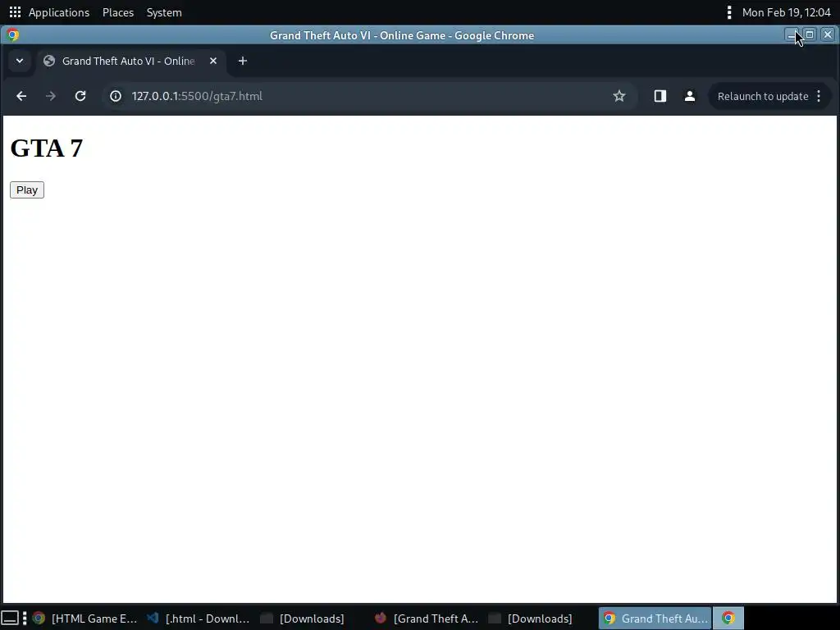Image resolution: width=840 pixels, height=630 pixels.
Task: Switch to Firefox [Grand Theft A... window
Action: click(427, 619)
